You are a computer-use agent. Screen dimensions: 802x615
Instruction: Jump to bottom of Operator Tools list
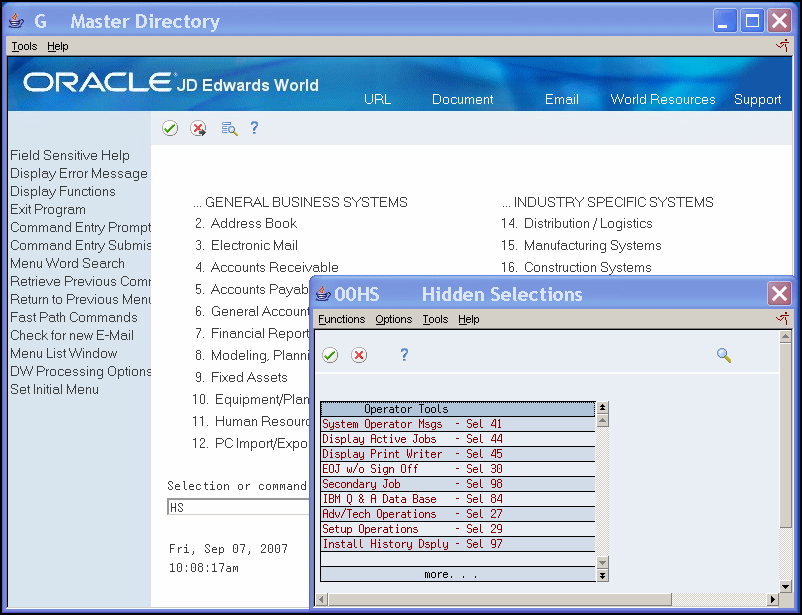pos(603,576)
